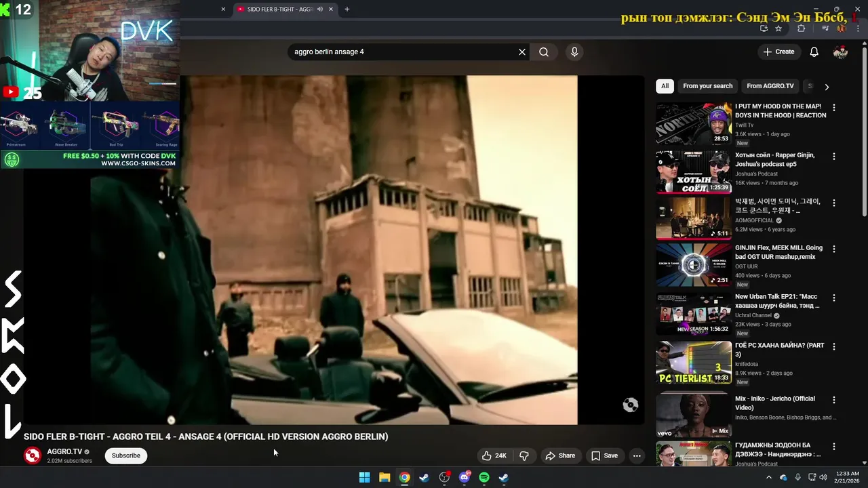Screen dimensions: 868x488
Task: Open the taskbar clock 12:33 AM
Action: coord(846,477)
